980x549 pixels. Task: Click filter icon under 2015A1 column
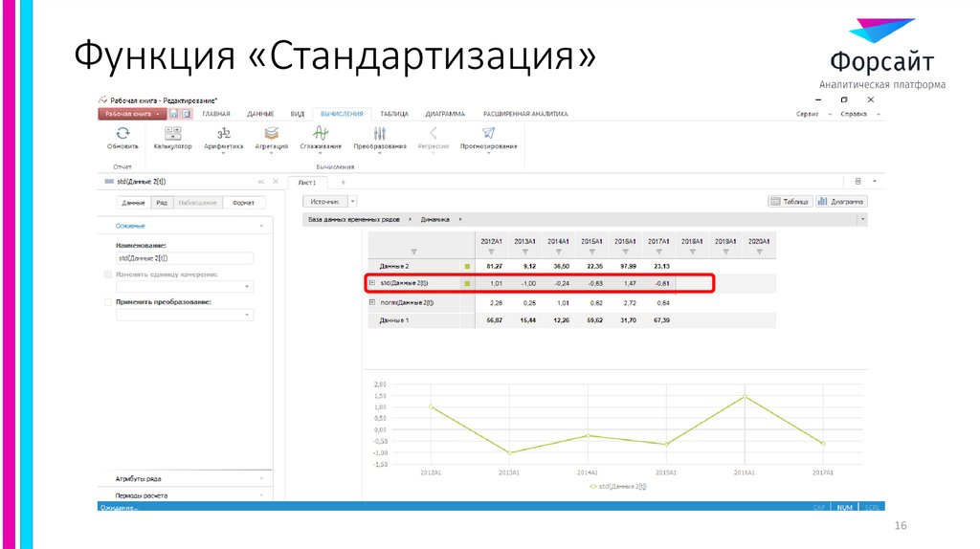[591, 252]
